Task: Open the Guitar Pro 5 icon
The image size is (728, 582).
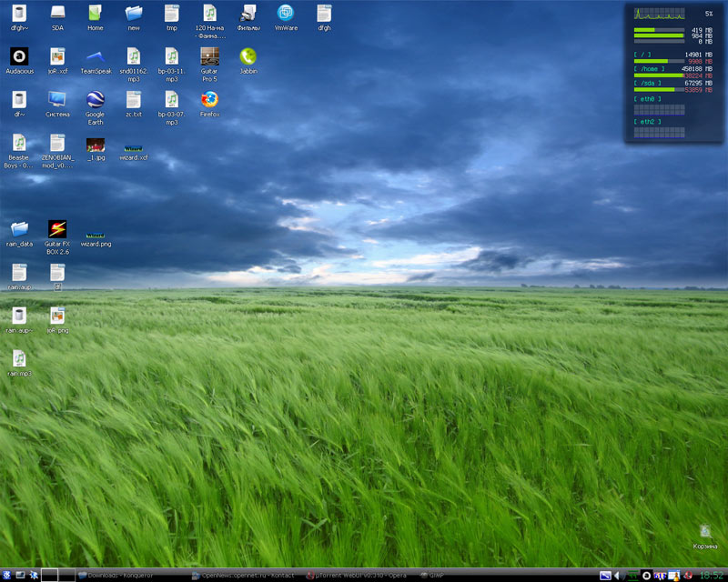Action: pyautogui.click(x=209, y=56)
